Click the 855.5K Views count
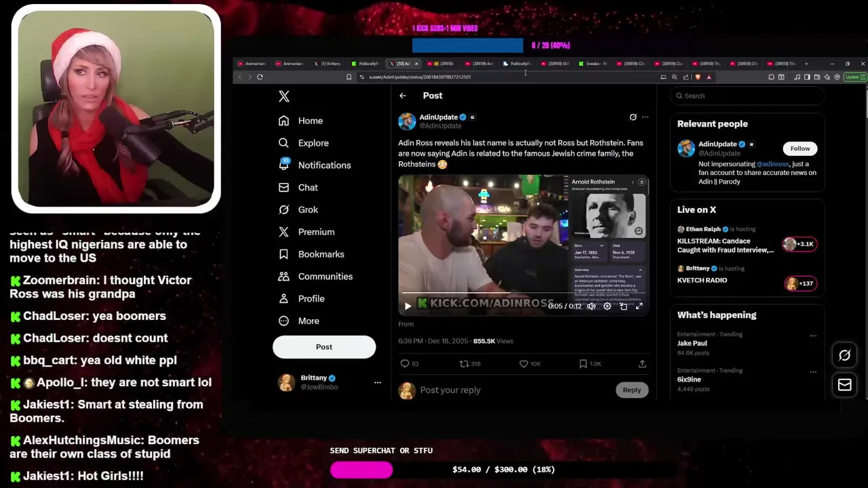 [x=493, y=341]
